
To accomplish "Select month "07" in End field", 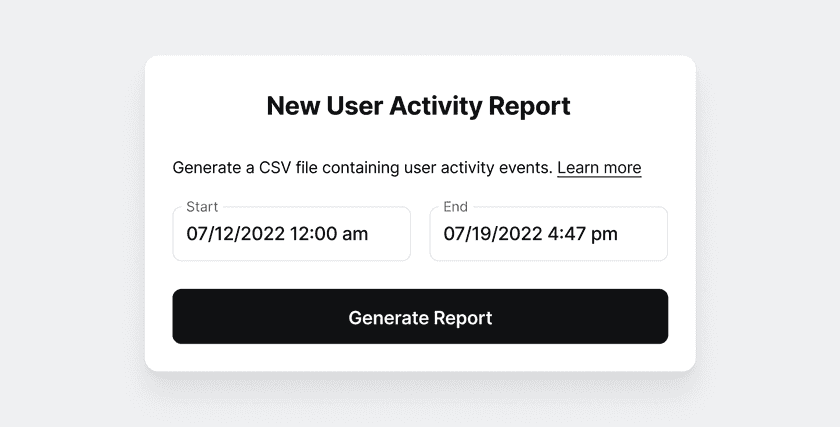I will (455, 234).
